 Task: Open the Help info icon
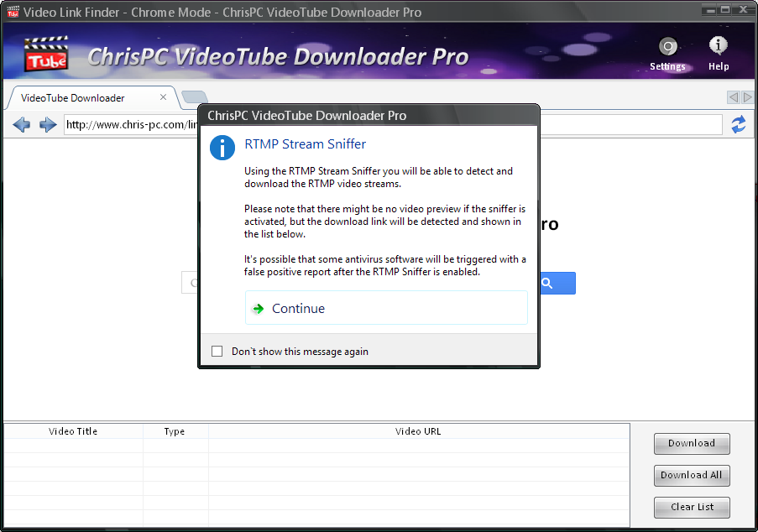(718, 46)
